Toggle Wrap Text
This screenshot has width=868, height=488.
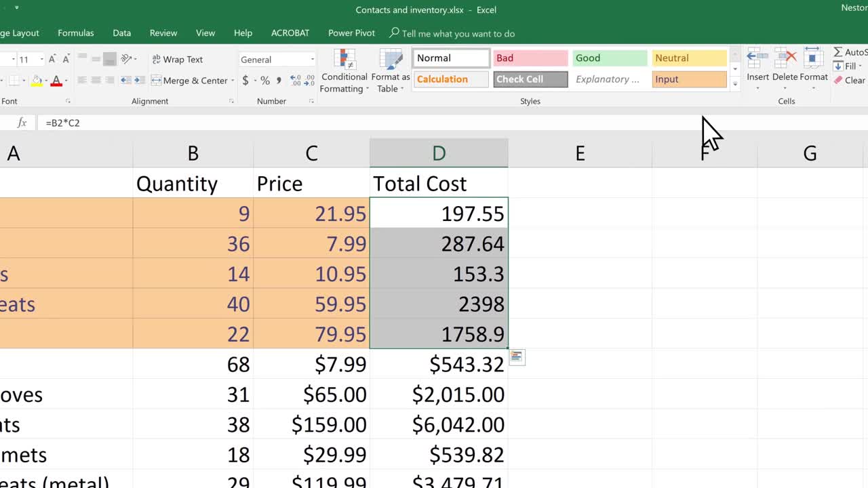pos(177,60)
